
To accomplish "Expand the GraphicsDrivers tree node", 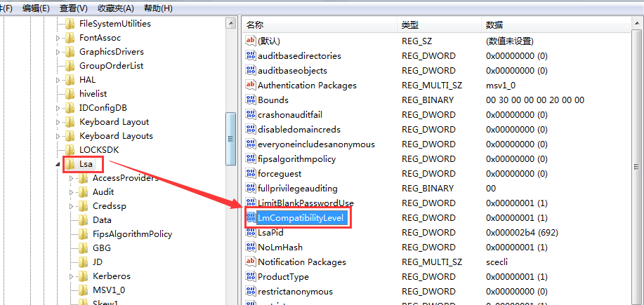I will click(58, 52).
